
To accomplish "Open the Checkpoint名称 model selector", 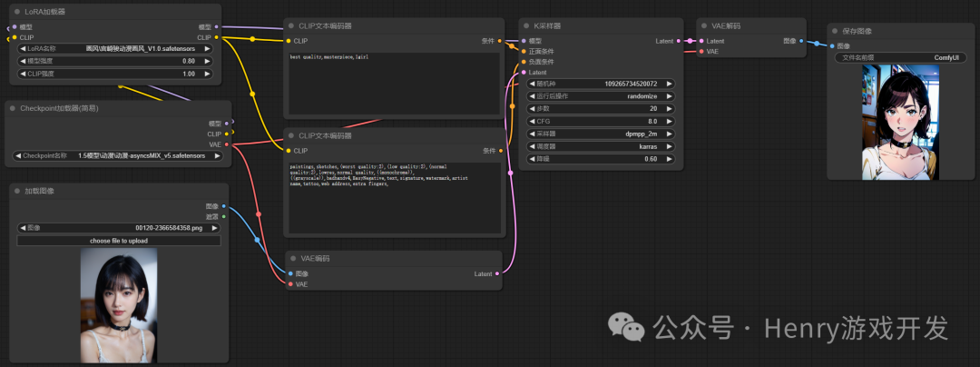I will pos(117,155).
